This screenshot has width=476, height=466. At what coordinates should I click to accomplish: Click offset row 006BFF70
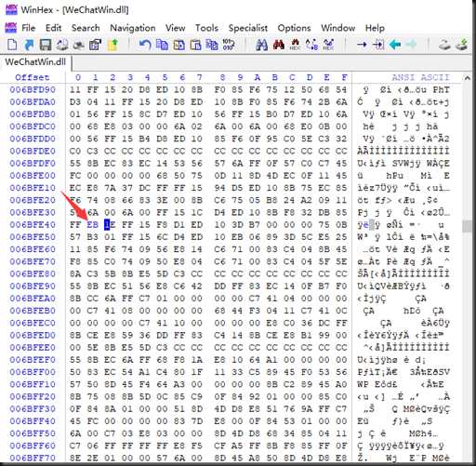pyautogui.click(x=33, y=458)
